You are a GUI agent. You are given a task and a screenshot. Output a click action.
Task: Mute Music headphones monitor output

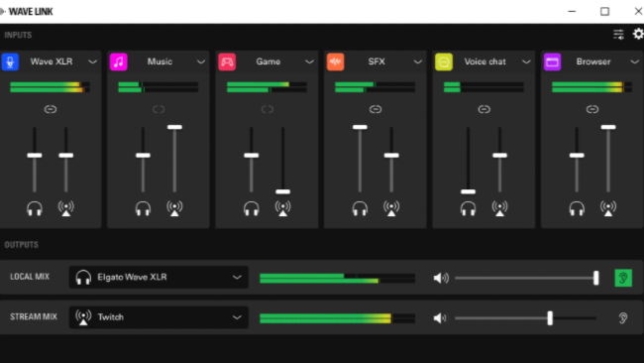click(143, 208)
